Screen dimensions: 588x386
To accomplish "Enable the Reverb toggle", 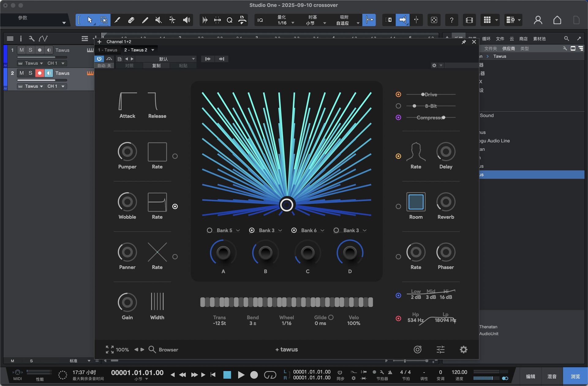I will click(398, 206).
